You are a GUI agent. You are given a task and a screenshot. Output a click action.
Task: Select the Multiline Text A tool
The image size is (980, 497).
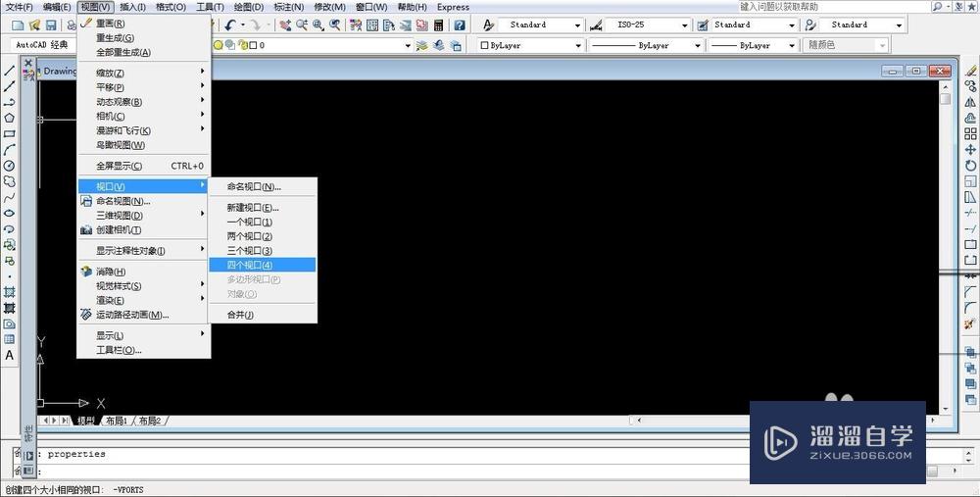(x=10, y=355)
